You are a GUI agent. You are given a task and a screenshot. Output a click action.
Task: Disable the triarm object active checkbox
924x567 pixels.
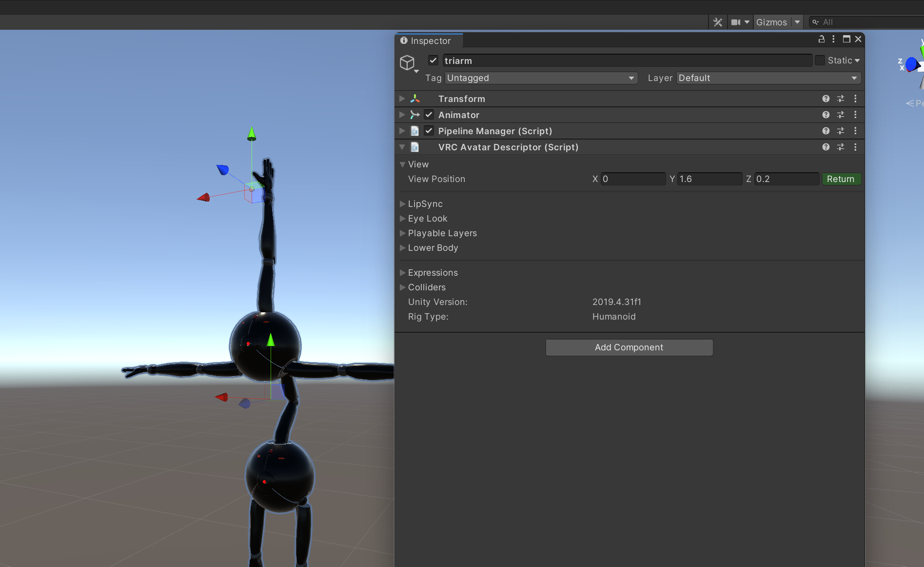click(433, 61)
